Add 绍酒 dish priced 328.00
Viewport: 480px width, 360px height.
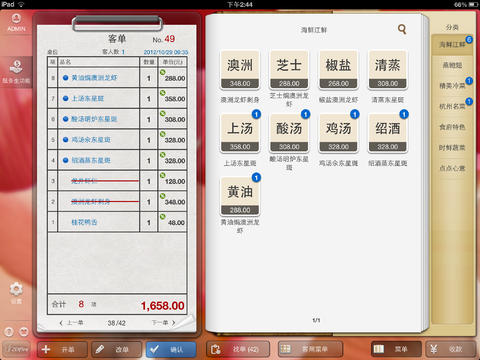(x=388, y=133)
